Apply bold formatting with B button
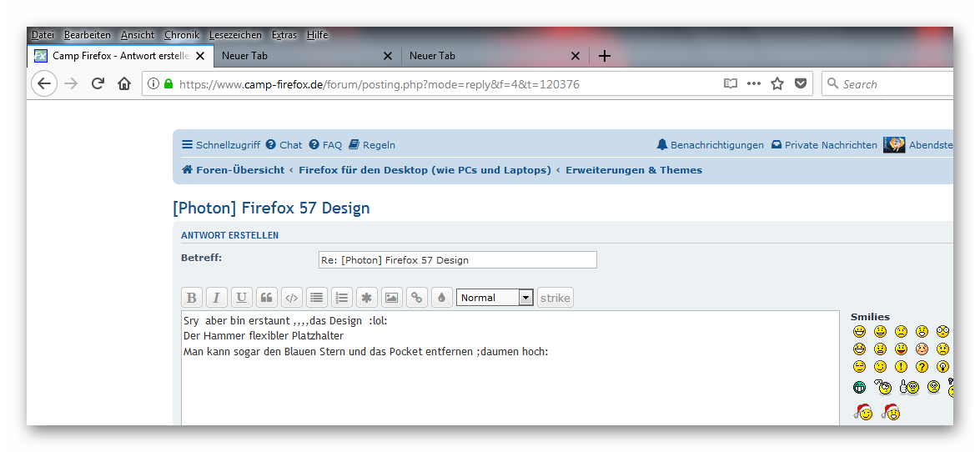This screenshot has width=980, height=452. (192, 298)
